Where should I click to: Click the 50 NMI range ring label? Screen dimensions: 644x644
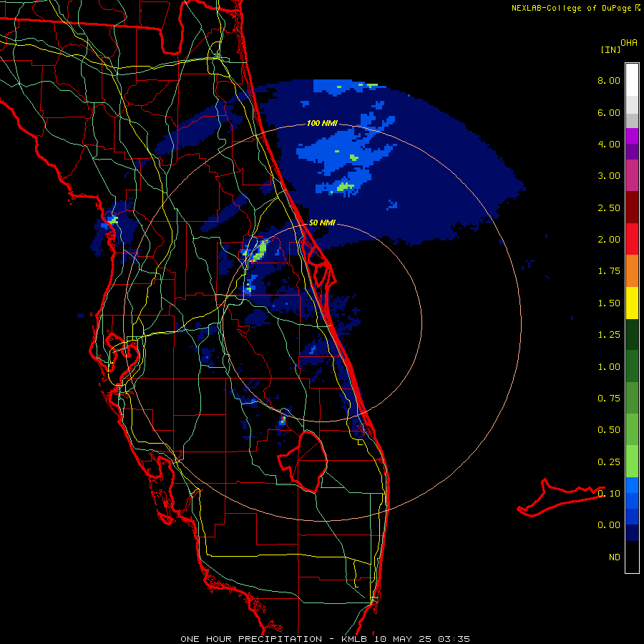tap(322, 223)
